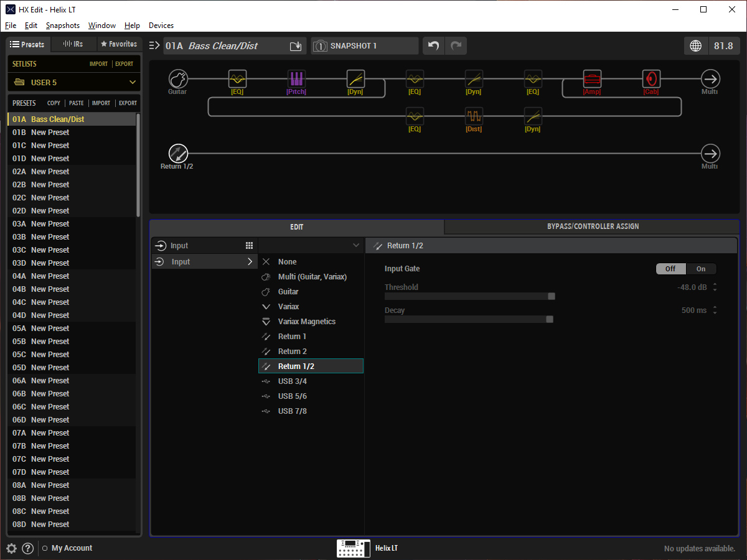Select Return 1 input option
The width and height of the screenshot is (747, 560).
click(311, 337)
